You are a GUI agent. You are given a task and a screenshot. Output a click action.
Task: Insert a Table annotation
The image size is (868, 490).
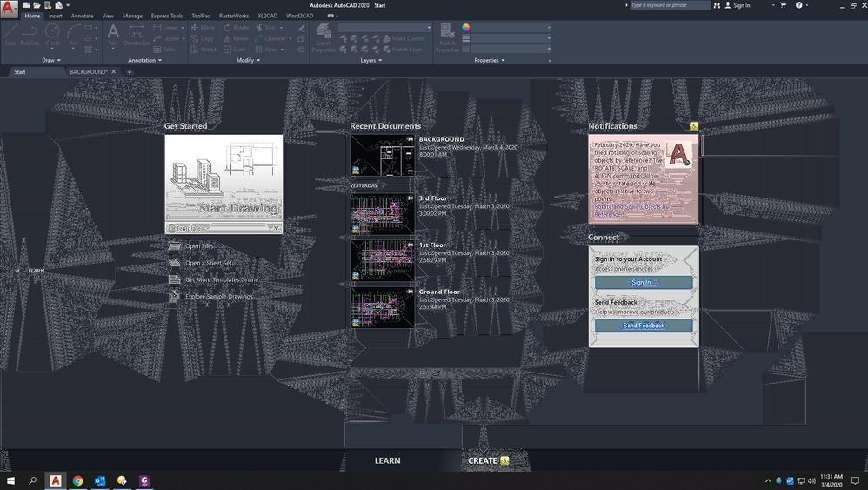164,50
